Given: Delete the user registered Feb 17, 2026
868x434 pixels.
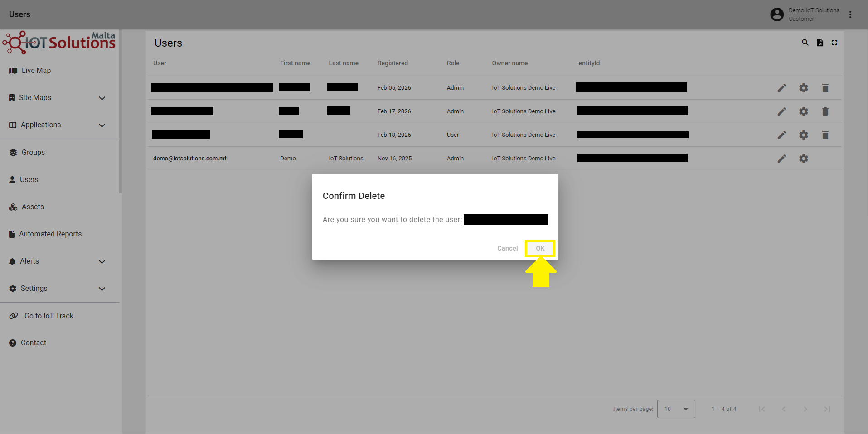Looking at the screenshot, I should [825, 111].
